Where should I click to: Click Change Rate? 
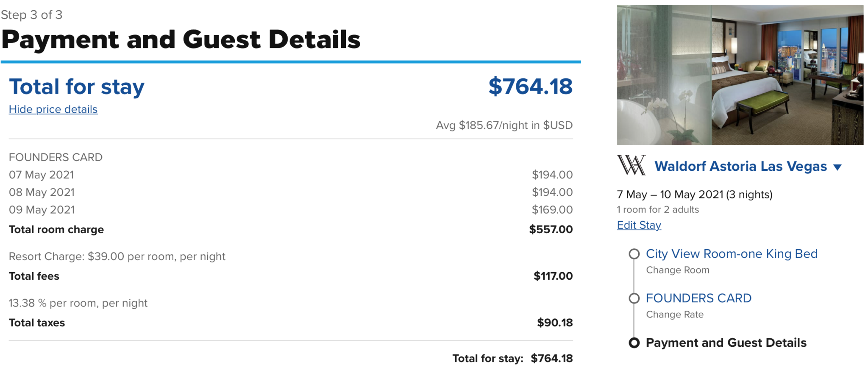pos(675,315)
